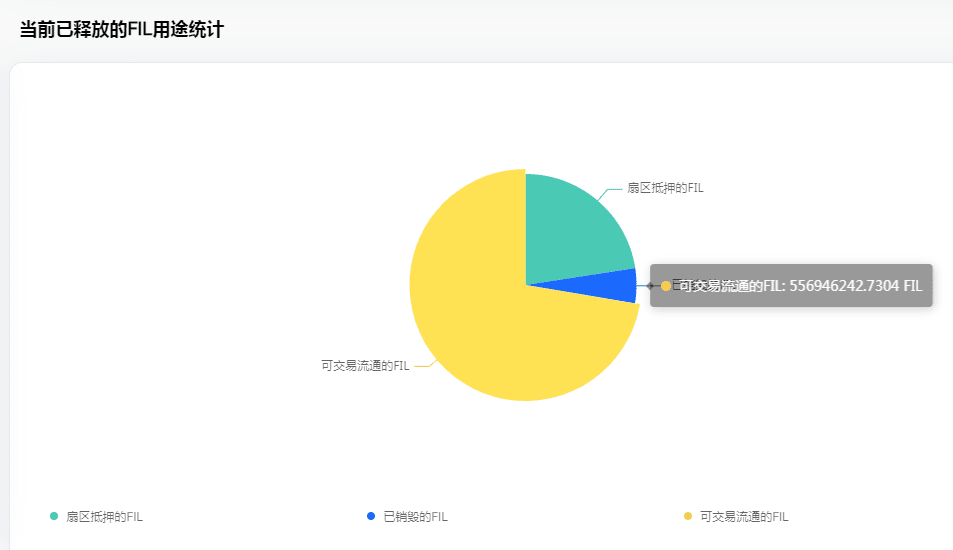Click the teal legend dot for 扇区抵押的FIL
953x550 pixels.
point(54,516)
